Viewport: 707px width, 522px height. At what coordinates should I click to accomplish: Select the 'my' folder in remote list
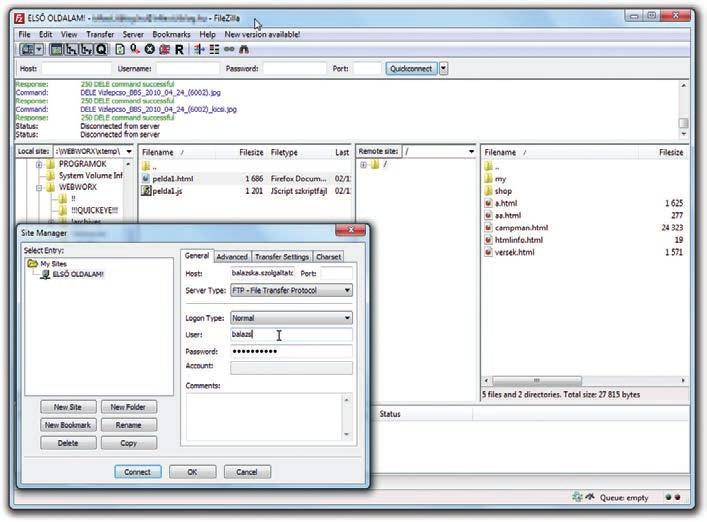click(500, 179)
